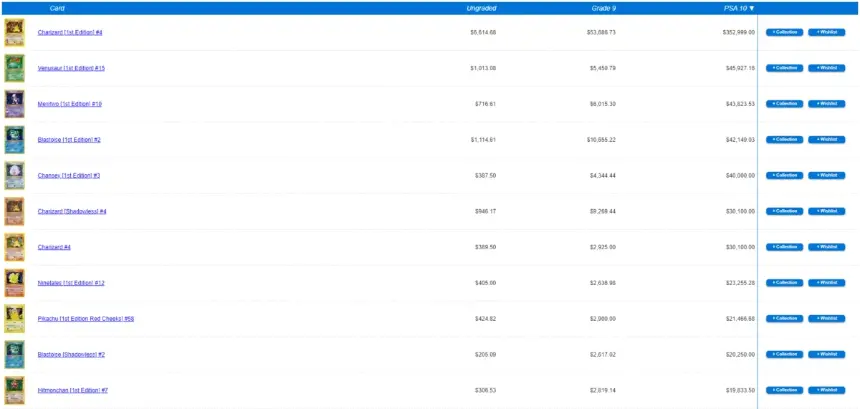Open the Hitmonchan [1st Edition] card thumbnail
This screenshot has height=409, width=860.
[14, 390]
